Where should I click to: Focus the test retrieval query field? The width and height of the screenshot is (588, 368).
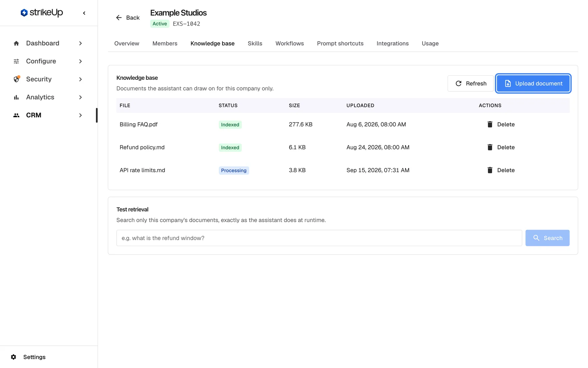point(319,238)
